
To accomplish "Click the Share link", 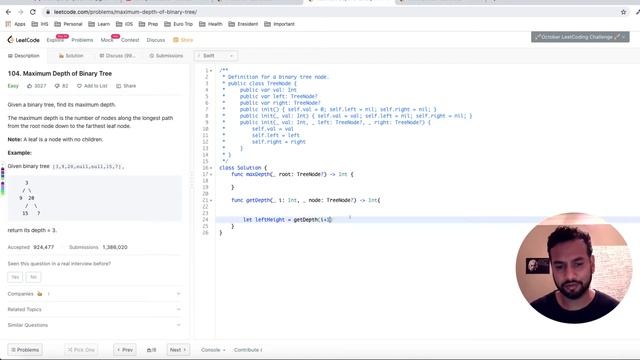I will (x=126, y=86).
